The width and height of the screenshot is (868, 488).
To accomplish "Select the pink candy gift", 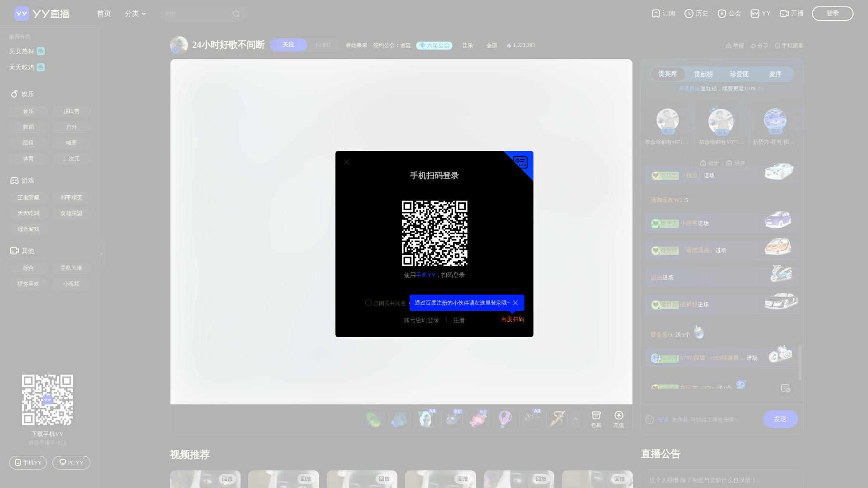I will [478, 419].
